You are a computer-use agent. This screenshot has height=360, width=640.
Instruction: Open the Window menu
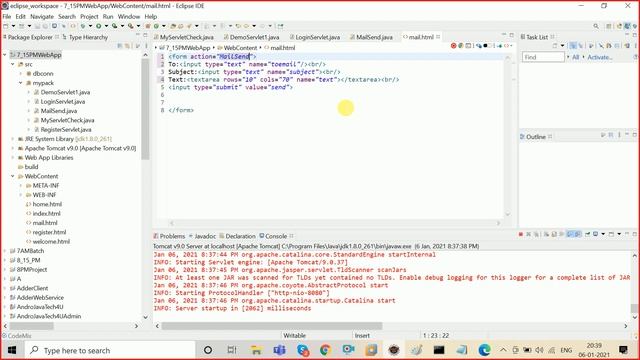129,16
